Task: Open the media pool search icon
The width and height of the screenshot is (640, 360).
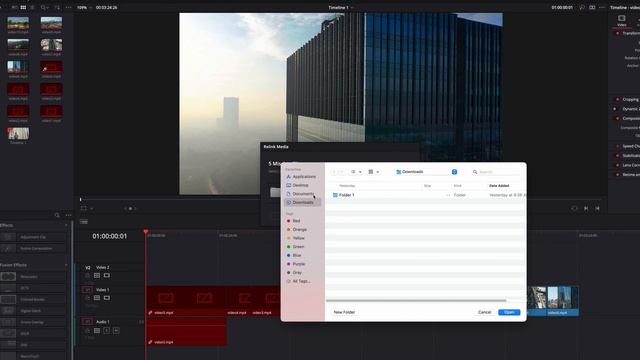Action: (44, 7)
